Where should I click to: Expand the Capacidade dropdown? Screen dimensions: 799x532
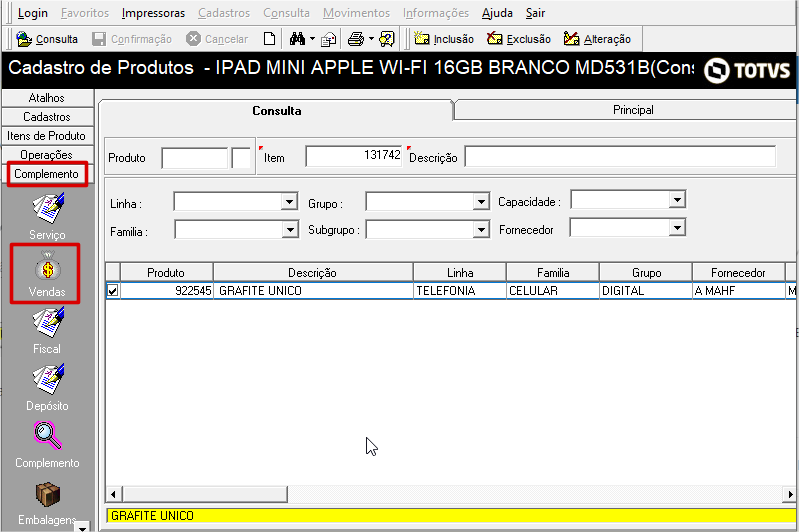pos(677,200)
